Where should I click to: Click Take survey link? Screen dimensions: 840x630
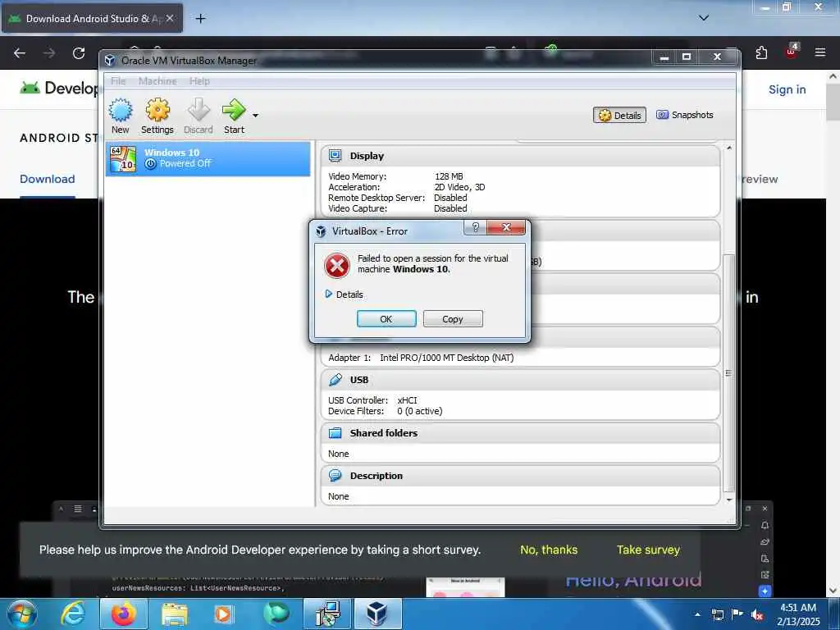tap(648, 550)
